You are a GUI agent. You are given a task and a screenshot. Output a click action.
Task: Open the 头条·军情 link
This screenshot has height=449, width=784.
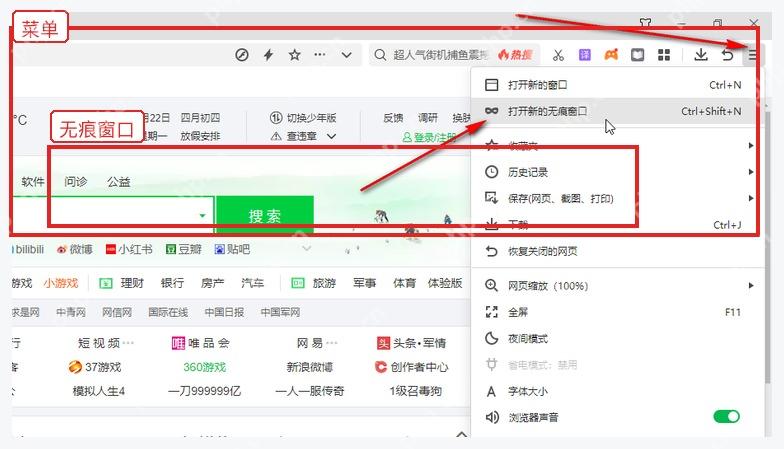(x=411, y=343)
